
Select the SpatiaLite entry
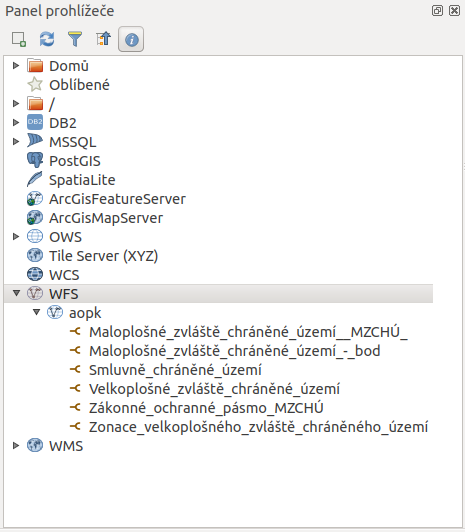tap(82, 180)
